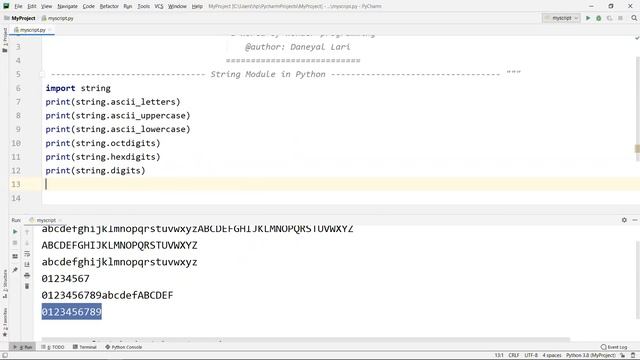The width and height of the screenshot is (640, 360).
Task: Run myscript with the green Run icon
Action: [x=588, y=18]
